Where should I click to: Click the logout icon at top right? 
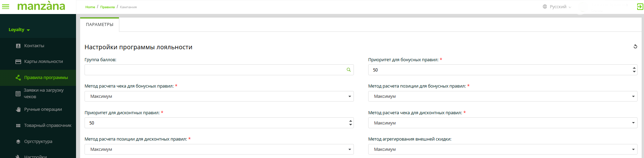pos(640,7)
